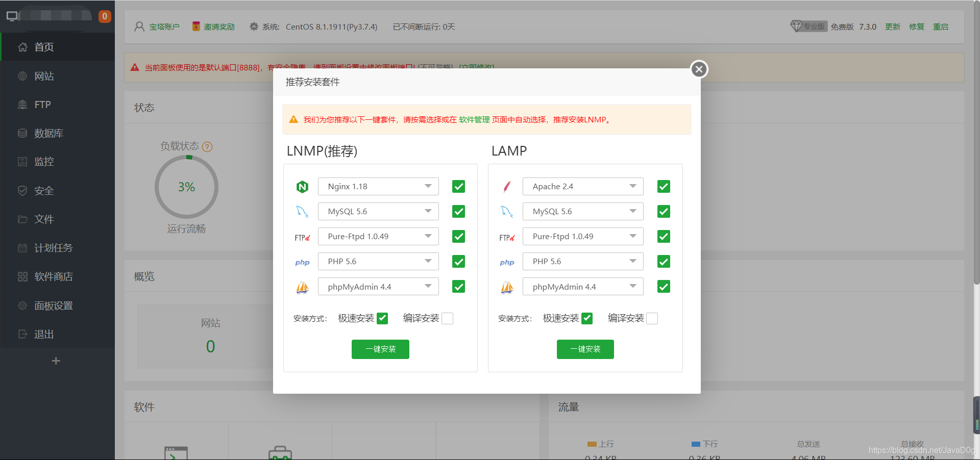Open 数据库 in the sidebar menu

(57, 133)
